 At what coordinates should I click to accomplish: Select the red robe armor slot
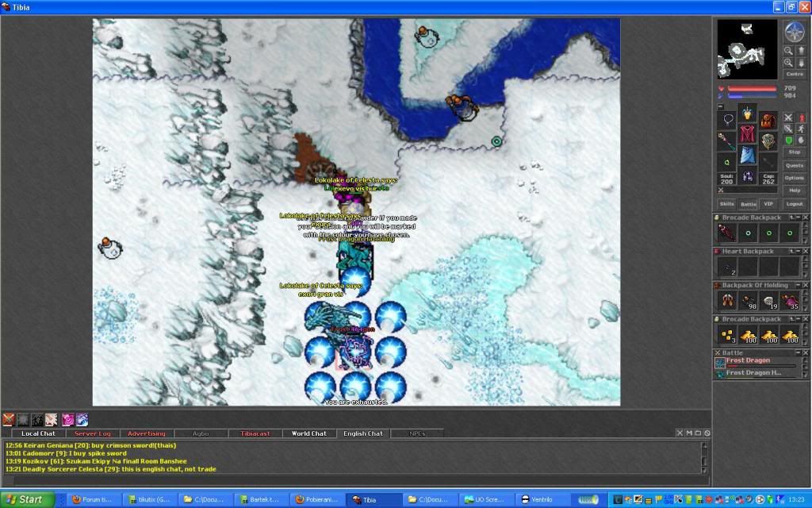(x=747, y=133)
